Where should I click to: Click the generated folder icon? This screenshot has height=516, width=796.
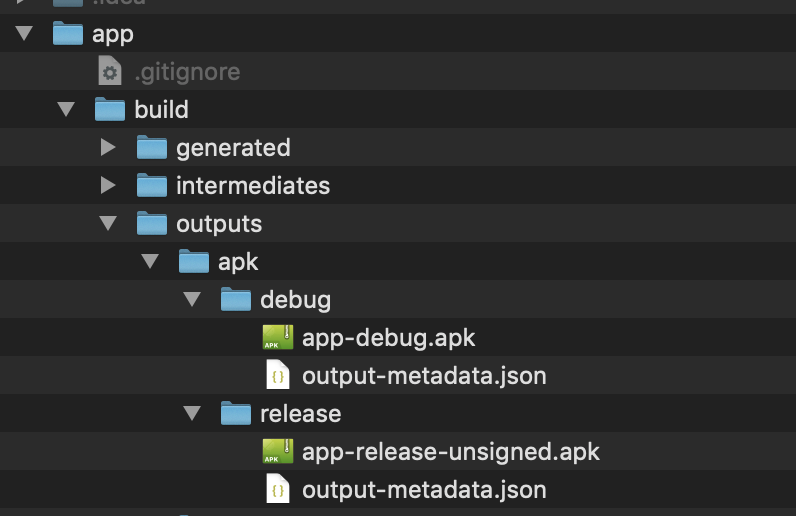tap(152, 147)
